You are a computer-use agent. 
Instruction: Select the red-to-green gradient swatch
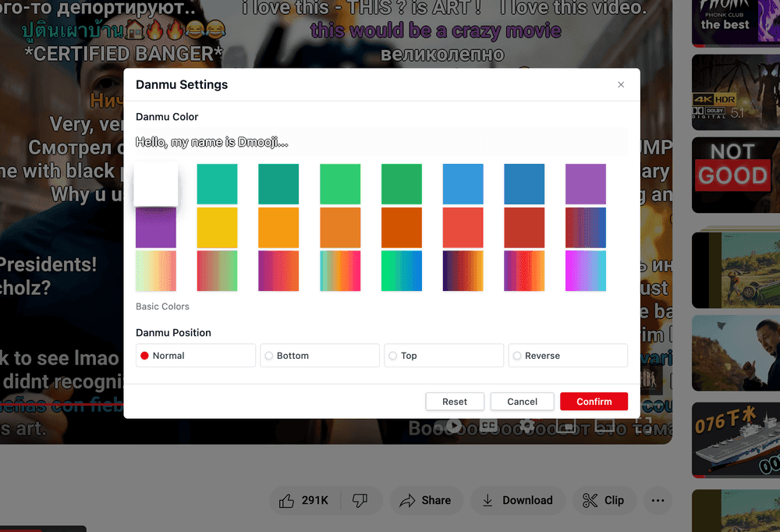pyautogui.click(x=217, y=271)
